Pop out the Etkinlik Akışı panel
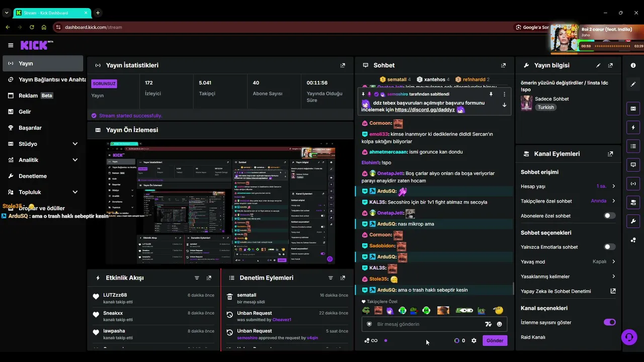 point(209,278)
